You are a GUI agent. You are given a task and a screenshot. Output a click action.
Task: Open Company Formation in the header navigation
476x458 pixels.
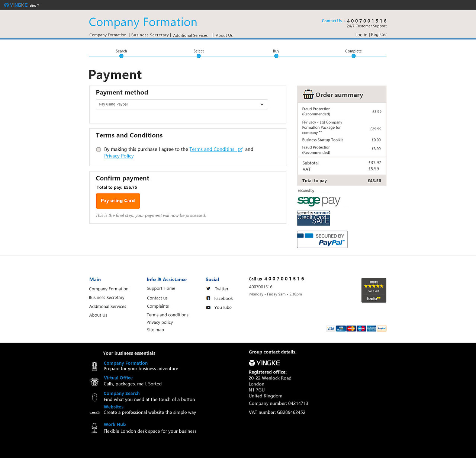coord(108,35)
